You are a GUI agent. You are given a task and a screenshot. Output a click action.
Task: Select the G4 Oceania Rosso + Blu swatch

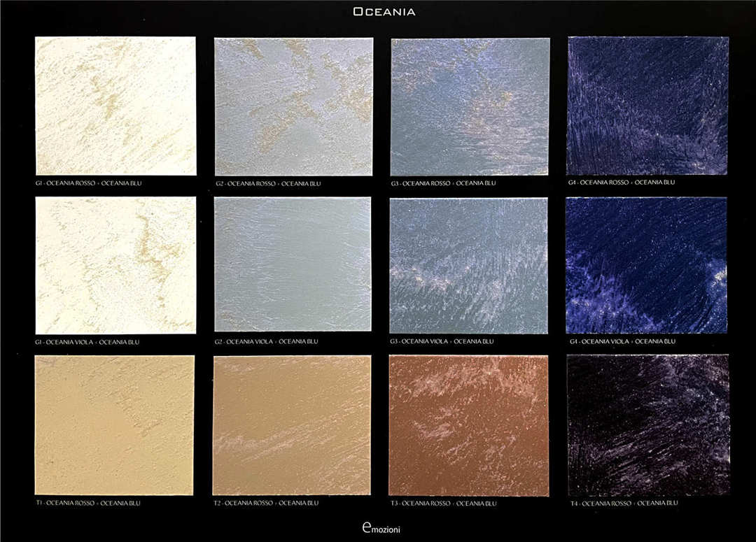[648, 106]
